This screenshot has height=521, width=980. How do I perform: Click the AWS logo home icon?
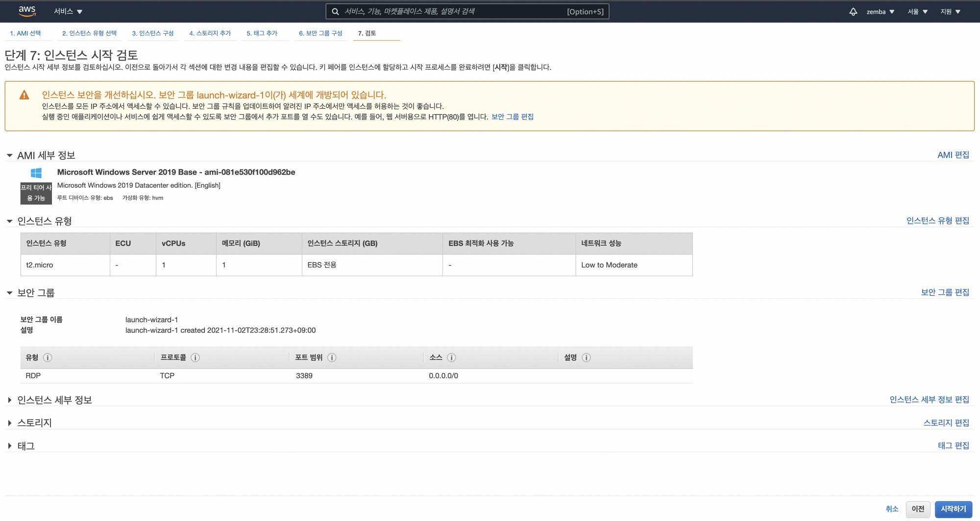27,11
